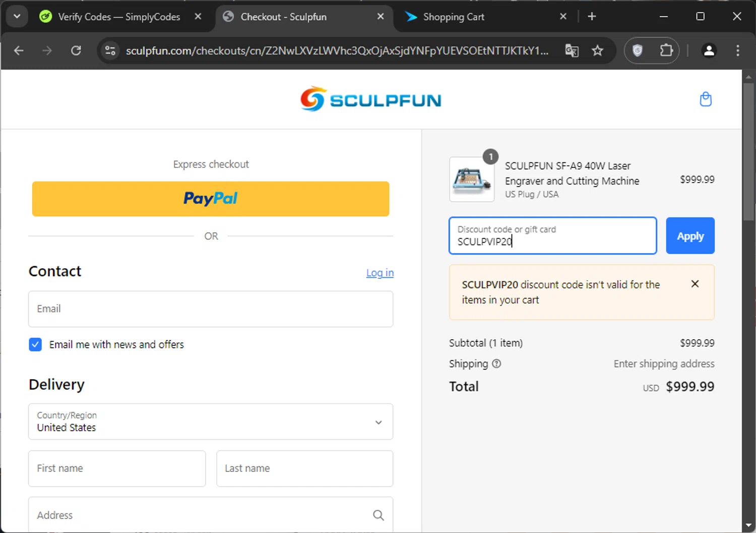The image size is (756, 533).
Task: Bookmark this page with star icon
Action: point(597,50)
